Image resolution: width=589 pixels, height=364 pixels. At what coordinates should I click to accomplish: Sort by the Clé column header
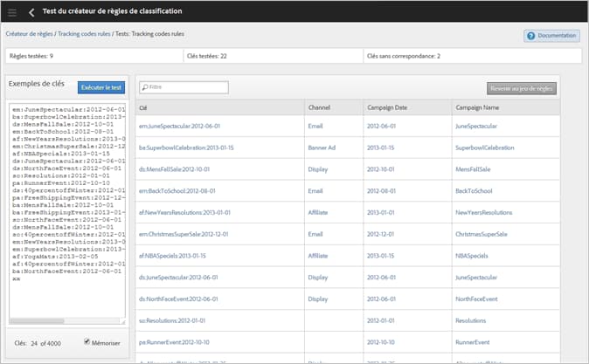(142, 108)
